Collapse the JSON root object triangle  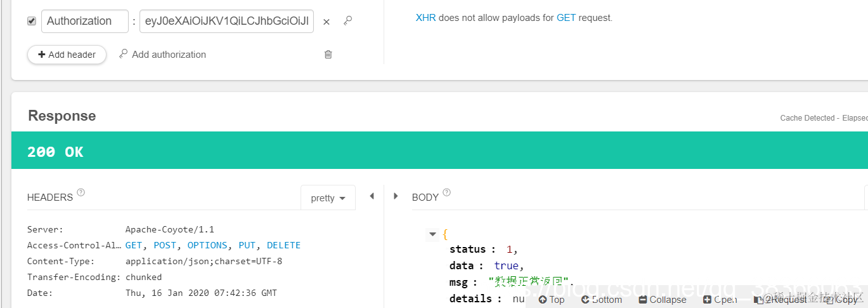pyautogui.click(x=432, y=234)
